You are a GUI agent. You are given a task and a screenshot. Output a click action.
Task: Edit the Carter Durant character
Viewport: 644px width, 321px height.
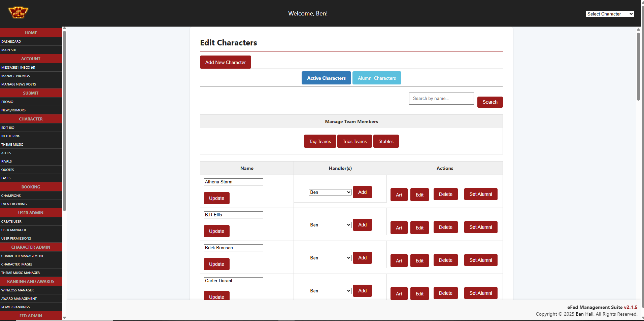click(x=419, y=293)
